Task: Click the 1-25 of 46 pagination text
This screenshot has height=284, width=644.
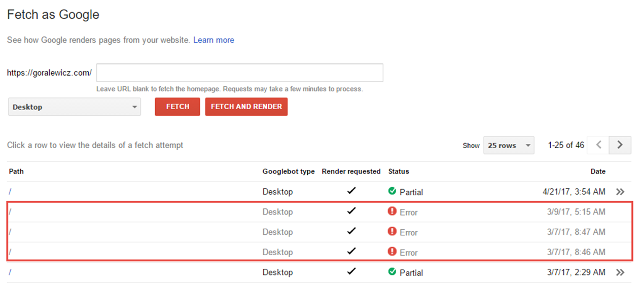Action: point(566,145)
